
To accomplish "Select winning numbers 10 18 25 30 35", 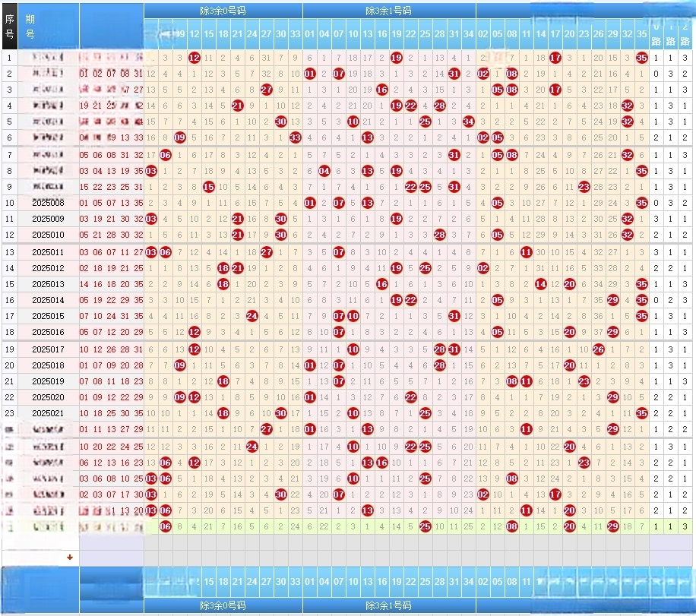I will coord(112,413).
